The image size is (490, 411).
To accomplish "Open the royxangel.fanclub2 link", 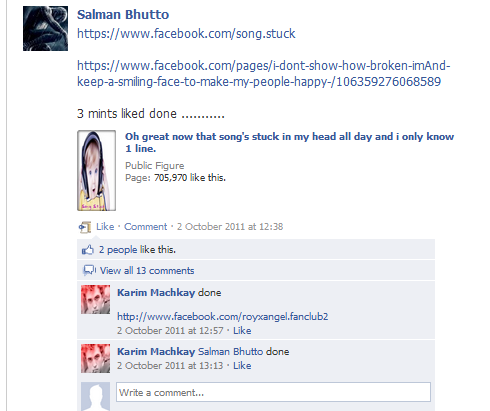I will [222, 316].
